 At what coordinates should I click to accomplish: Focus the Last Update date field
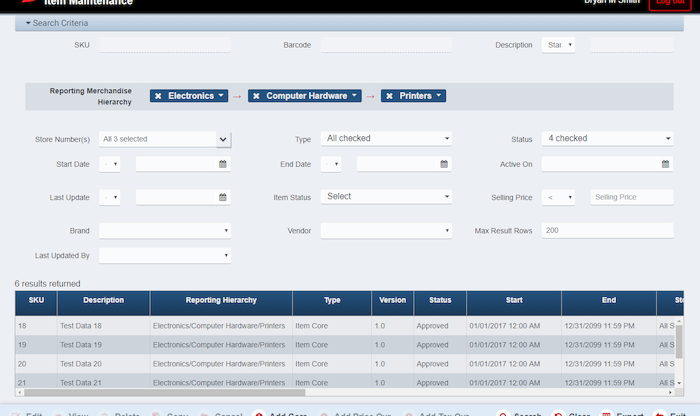177,197
